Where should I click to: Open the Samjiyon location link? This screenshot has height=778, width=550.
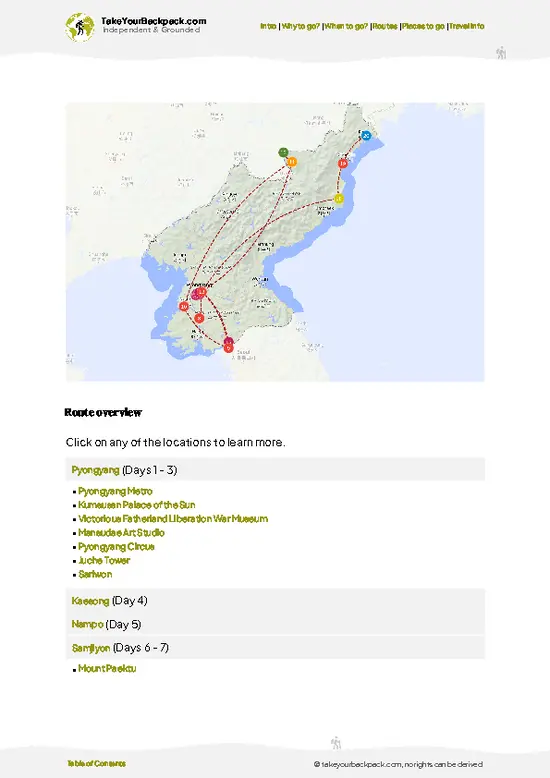click(x=91, y=648)
